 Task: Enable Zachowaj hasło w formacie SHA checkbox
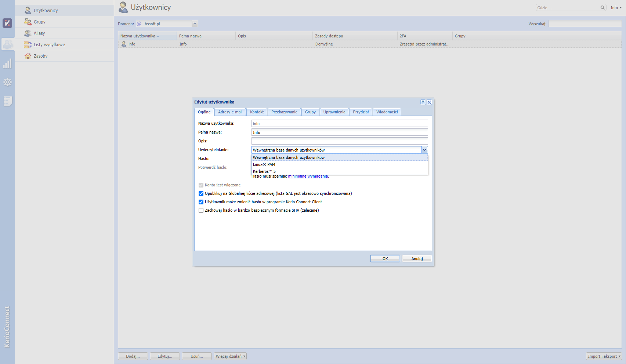(x=201, y=211)
